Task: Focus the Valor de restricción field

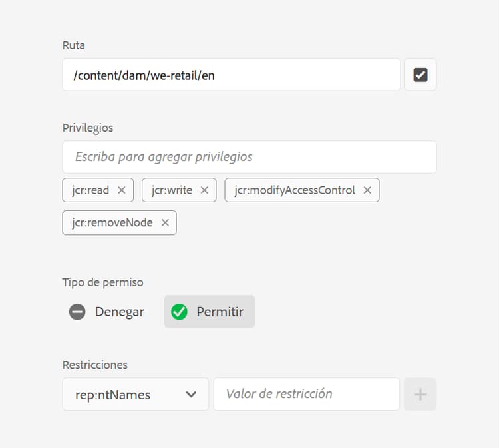Action: point(306,394)
